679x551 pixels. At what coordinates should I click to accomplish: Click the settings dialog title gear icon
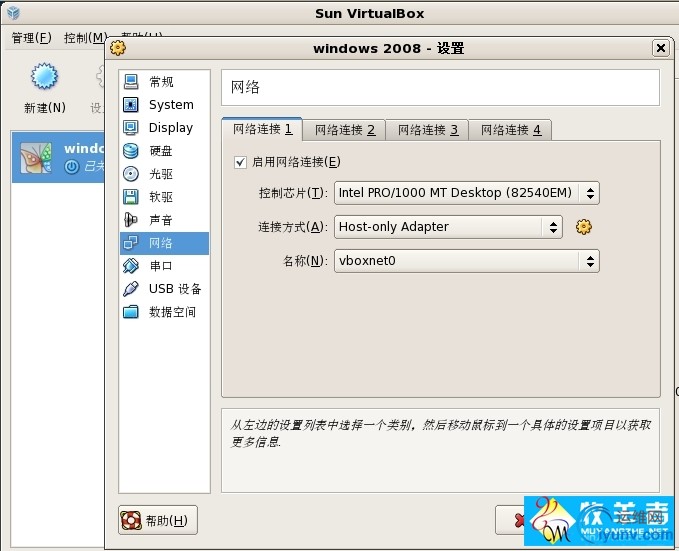(118, 48)
